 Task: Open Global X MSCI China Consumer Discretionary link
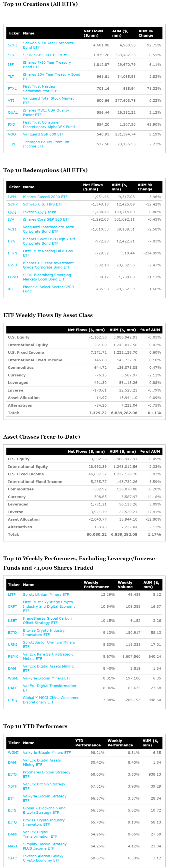pyautogui.click(x=50, y=700)
